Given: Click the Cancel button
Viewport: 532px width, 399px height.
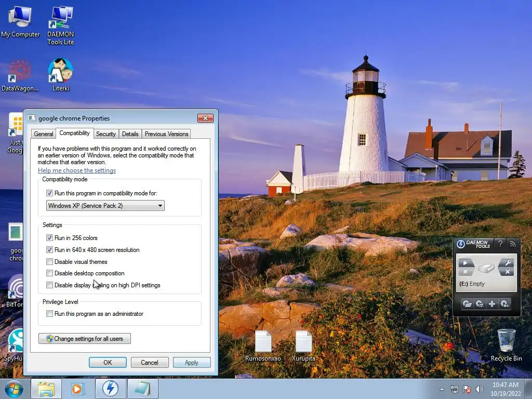Looking at the screenshot, I should (x=150, y=362).
